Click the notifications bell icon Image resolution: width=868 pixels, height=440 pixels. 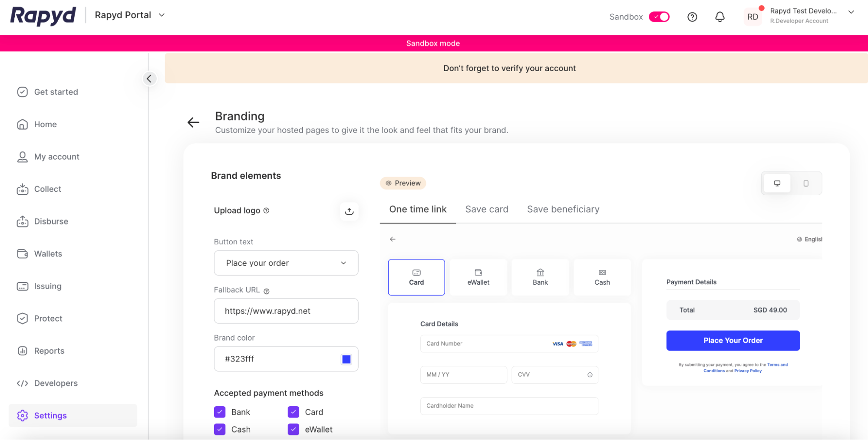click(x=719, y=16)
